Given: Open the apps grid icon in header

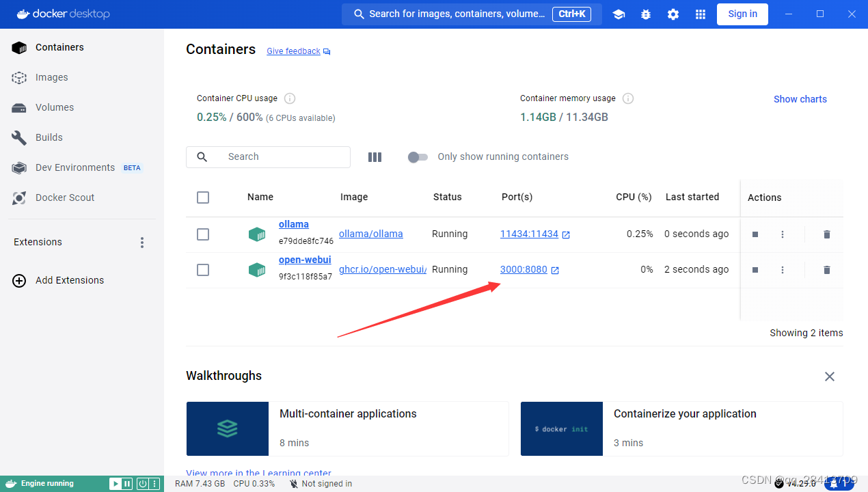Looking at the screenshot, I should point(701,14).
